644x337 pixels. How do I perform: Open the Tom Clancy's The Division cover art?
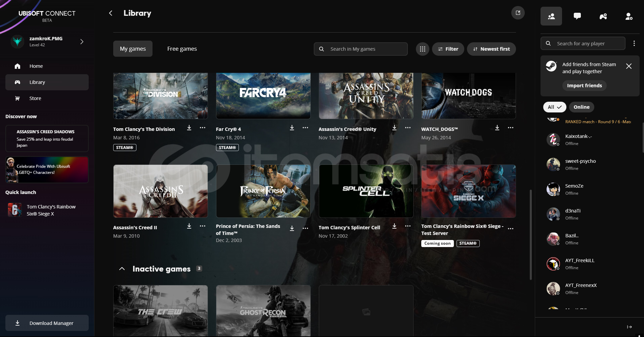point(161,96)
